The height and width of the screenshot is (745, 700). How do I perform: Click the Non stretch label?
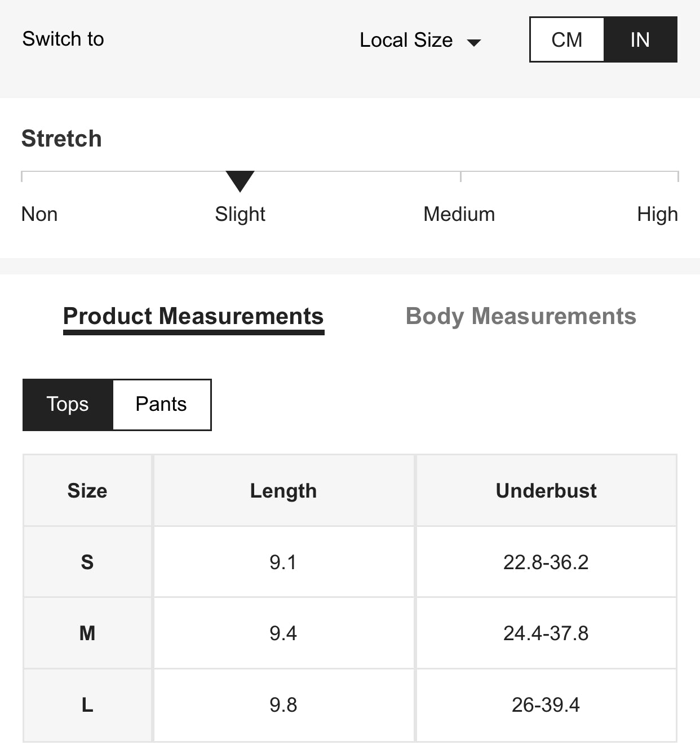click(38, 214)
